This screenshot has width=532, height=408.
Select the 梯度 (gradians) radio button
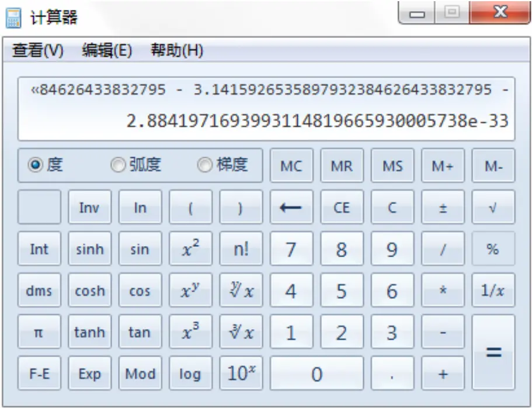coord(204,166)
